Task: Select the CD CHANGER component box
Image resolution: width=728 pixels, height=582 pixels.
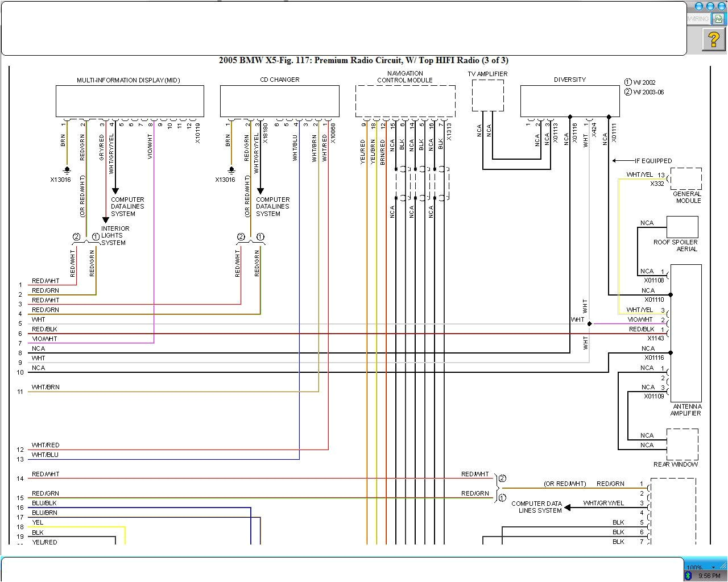Action: 279,101
